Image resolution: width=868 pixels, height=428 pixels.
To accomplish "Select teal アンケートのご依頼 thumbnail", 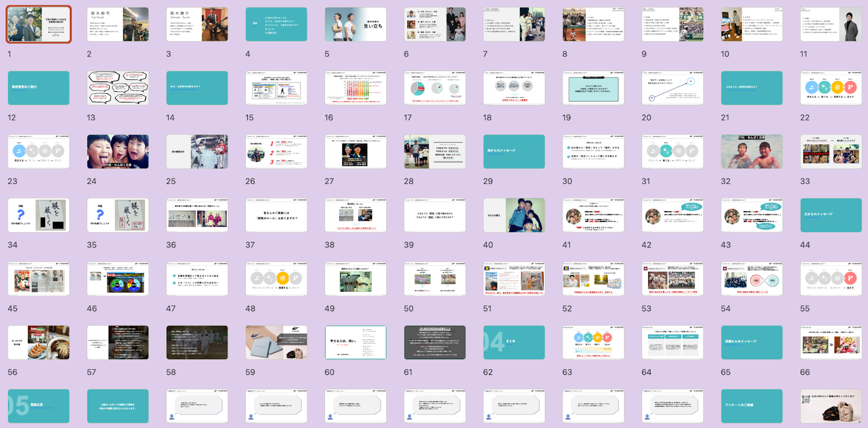I will (x=751, y=406).
